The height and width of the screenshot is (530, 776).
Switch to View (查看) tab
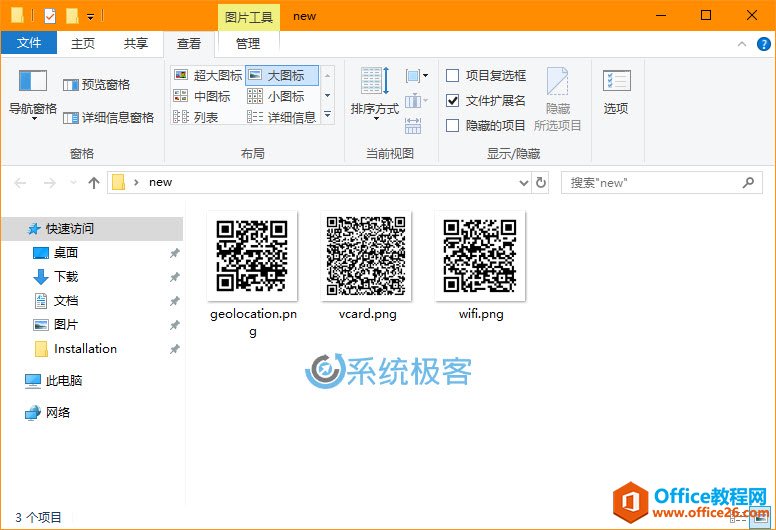tap(189, 44)
